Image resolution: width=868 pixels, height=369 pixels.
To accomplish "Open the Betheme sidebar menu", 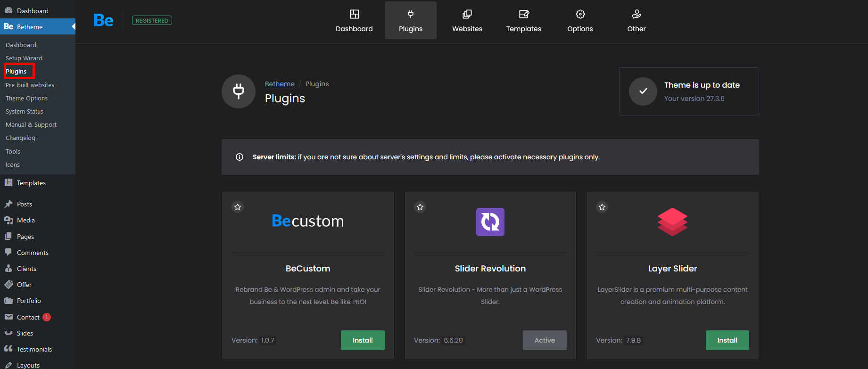I will 38,26.
